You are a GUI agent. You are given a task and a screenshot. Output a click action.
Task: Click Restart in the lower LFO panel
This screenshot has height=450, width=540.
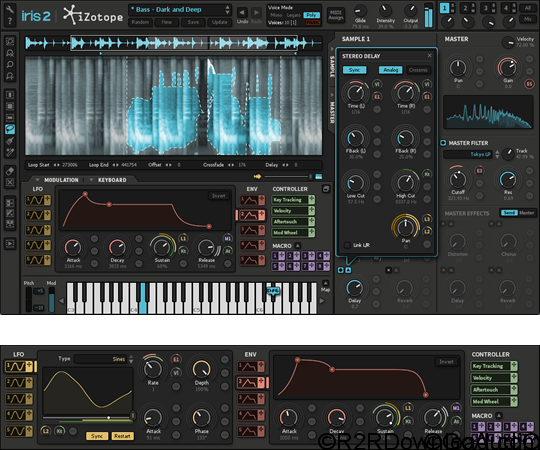(x=122, y=436)
